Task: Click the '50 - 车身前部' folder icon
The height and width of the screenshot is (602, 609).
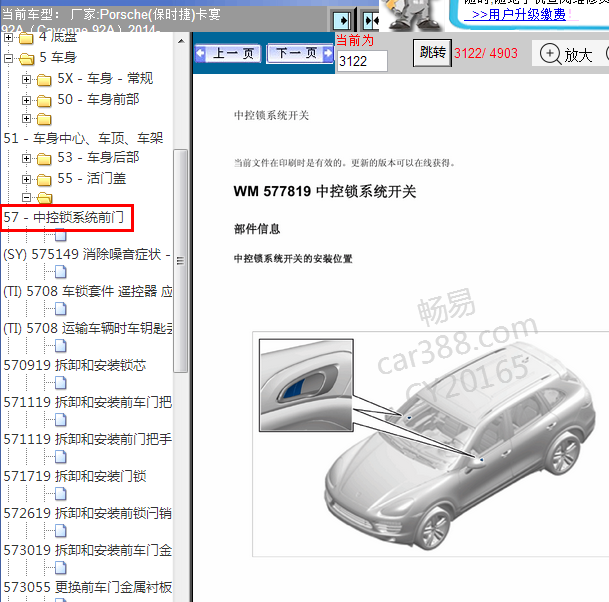Action: [x=44, y=101]
